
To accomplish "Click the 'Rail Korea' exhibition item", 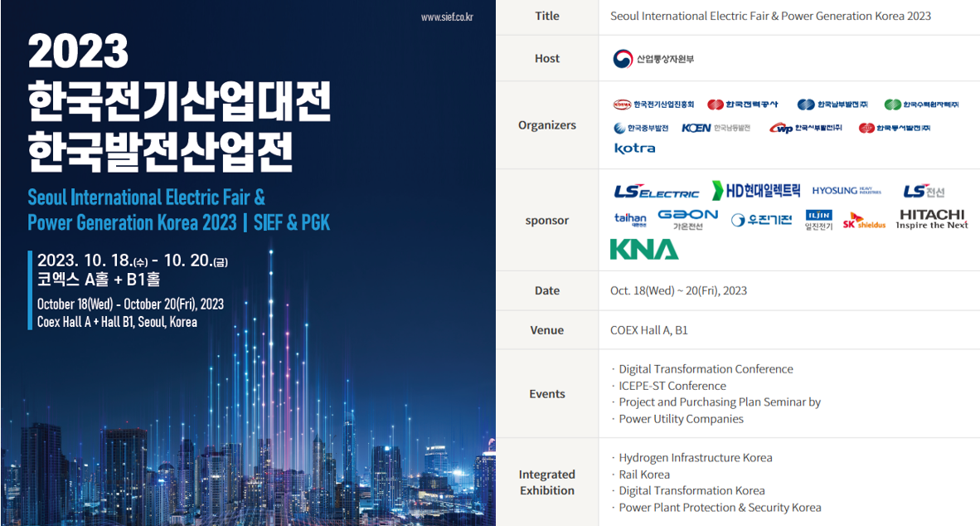I will [x=644, y=475].
